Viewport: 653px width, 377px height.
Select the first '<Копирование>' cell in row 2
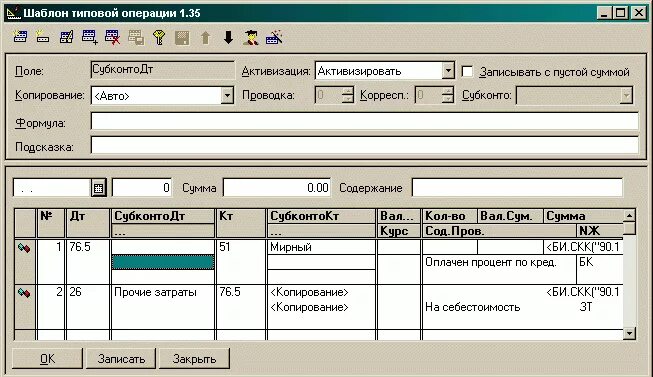[x=321, y=292]
